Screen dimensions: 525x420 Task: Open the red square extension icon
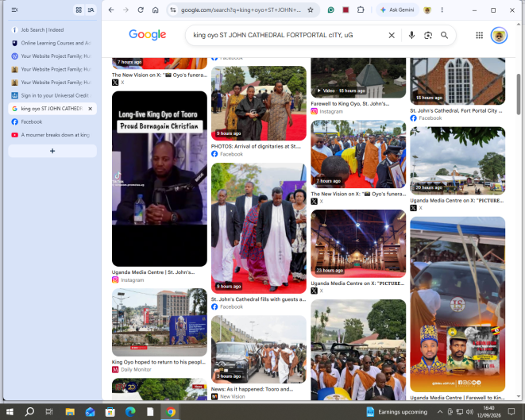click(x=345, y=10)
